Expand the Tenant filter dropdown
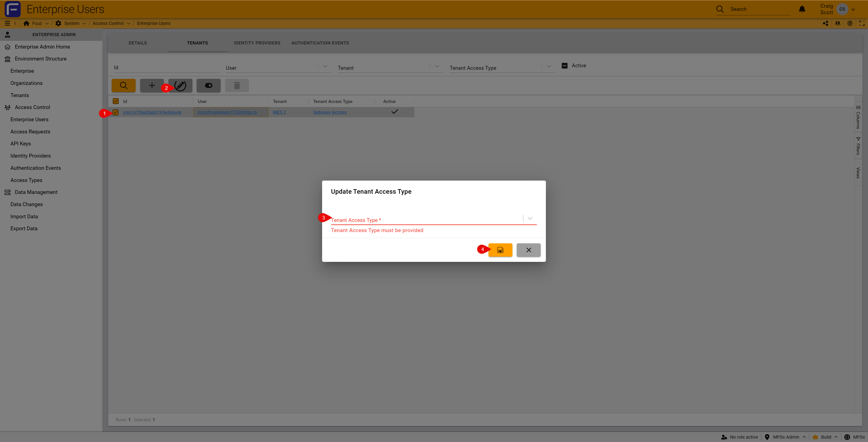The width and height of the screenshot is (868, 442). (x=437, y=66)
